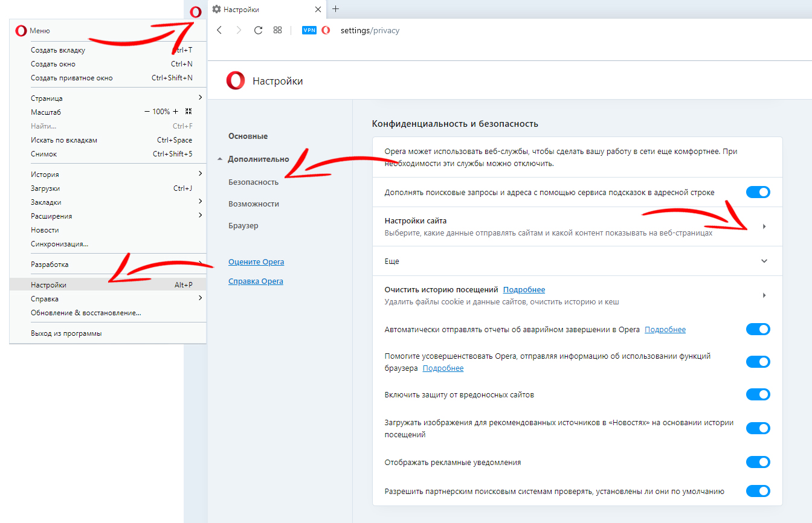Open a new tab with plus button

(x=336, y=9)
